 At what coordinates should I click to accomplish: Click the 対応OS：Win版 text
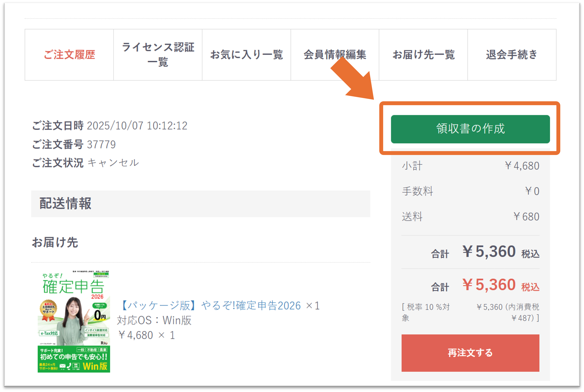[x=154, y=321]
